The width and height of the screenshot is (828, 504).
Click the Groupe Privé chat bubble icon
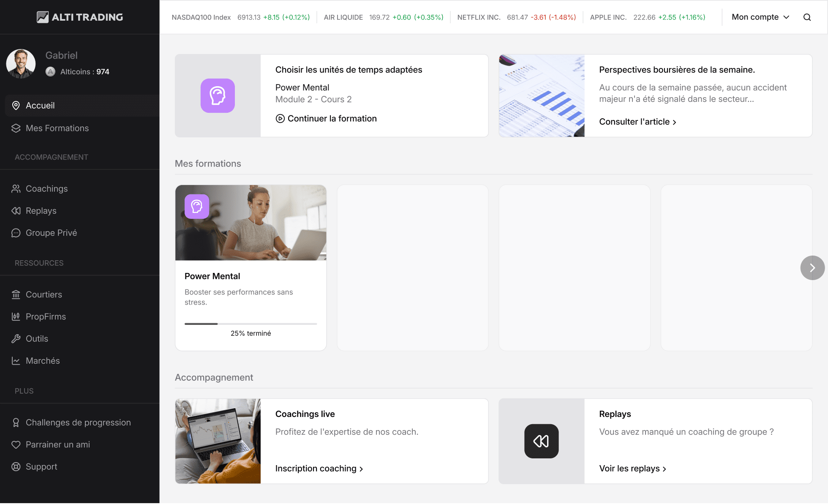16,233
